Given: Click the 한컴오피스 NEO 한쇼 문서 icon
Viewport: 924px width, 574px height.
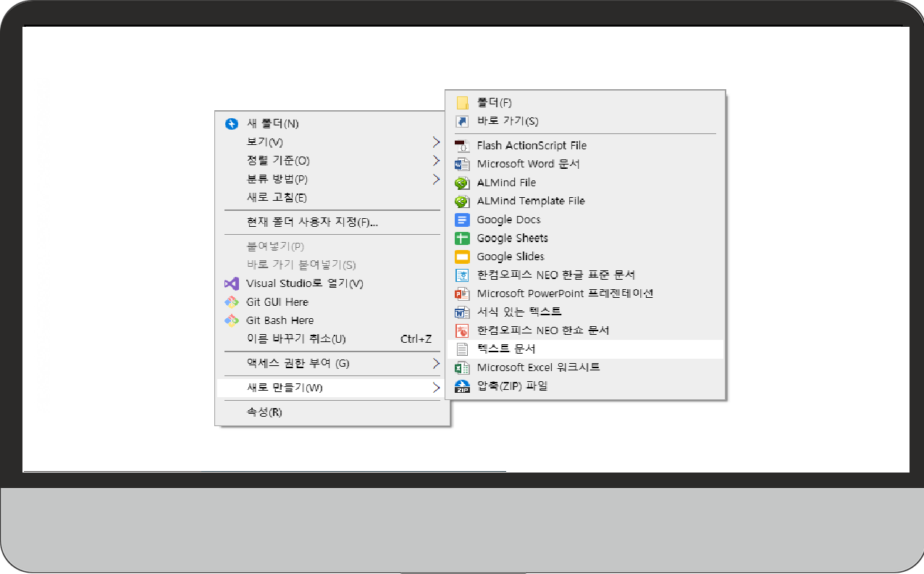Looking at the screenshot, I should pyautogui.click(x=462, y=330).
